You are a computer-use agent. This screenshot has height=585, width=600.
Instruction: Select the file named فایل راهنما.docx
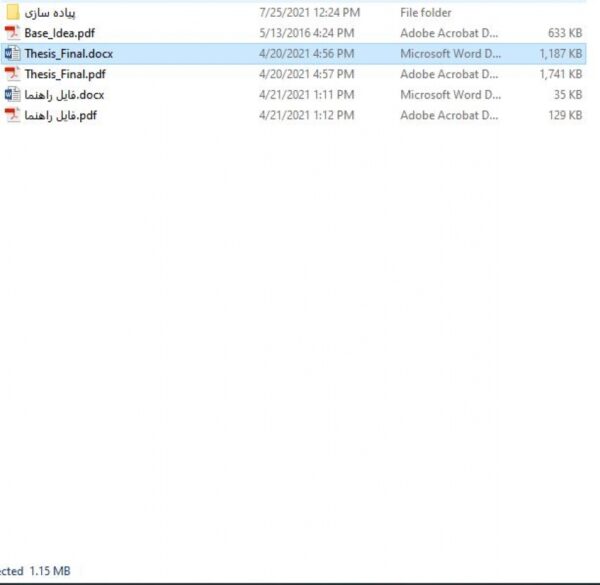click(64, 95)
